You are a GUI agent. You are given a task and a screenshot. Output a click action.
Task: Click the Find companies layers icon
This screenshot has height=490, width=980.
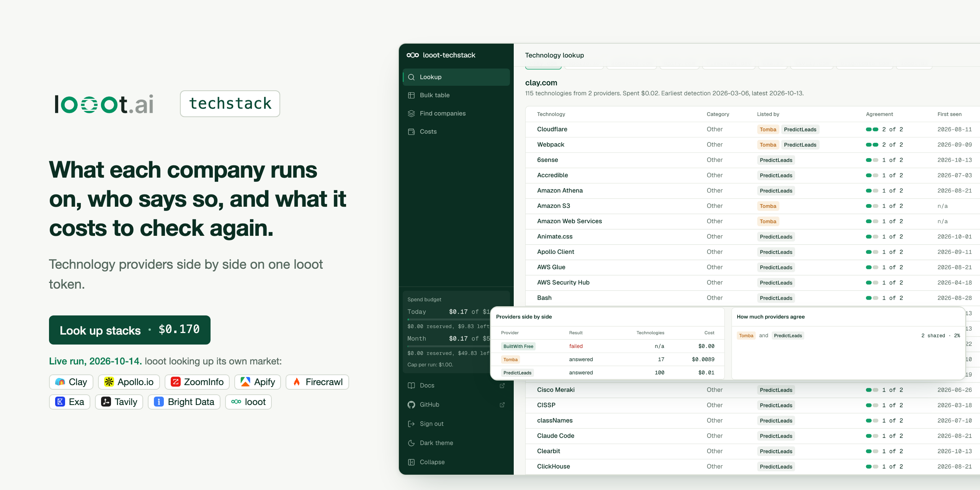412,113
